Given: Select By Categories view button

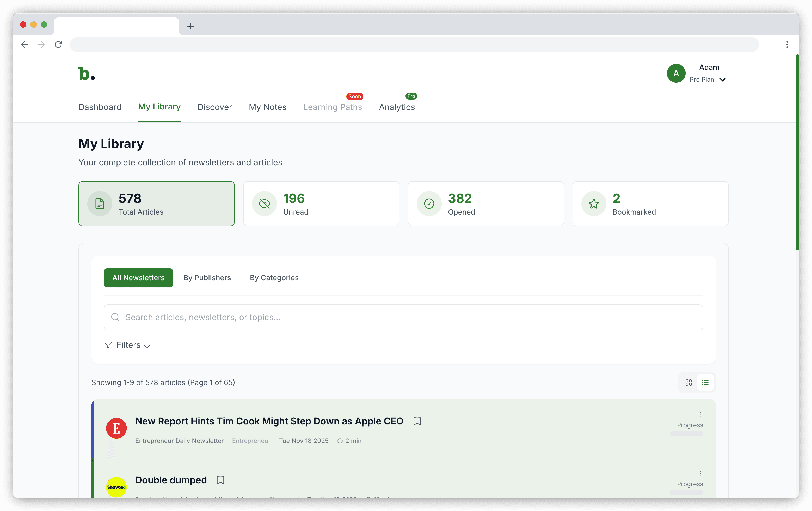Looking at the screenshot, I should click(x=274, y=278).
